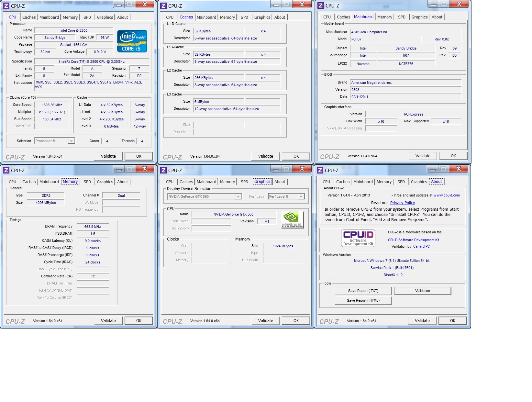Click the GPU memory Size 1024 MBytes
532x402 pixels.
point(283,246)
